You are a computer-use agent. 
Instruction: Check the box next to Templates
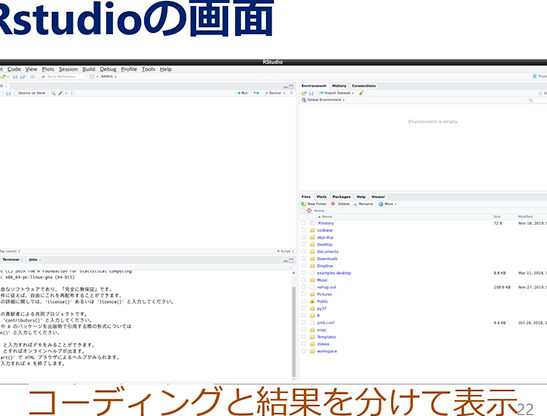(303, 337)
